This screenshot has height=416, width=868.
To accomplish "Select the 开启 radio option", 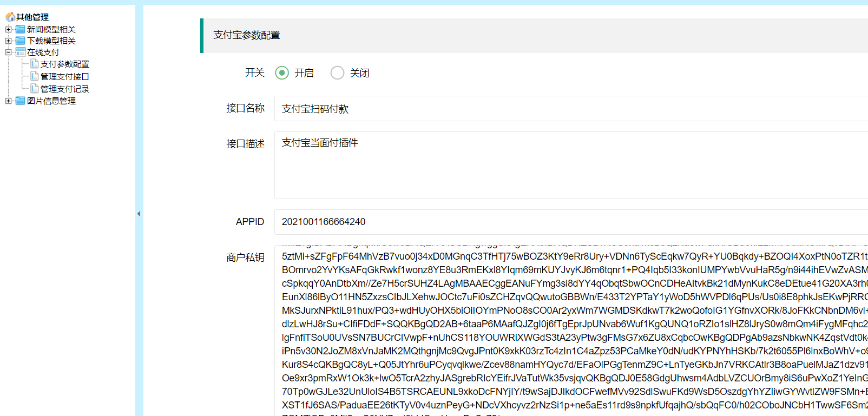I will (x=282, y=72).
